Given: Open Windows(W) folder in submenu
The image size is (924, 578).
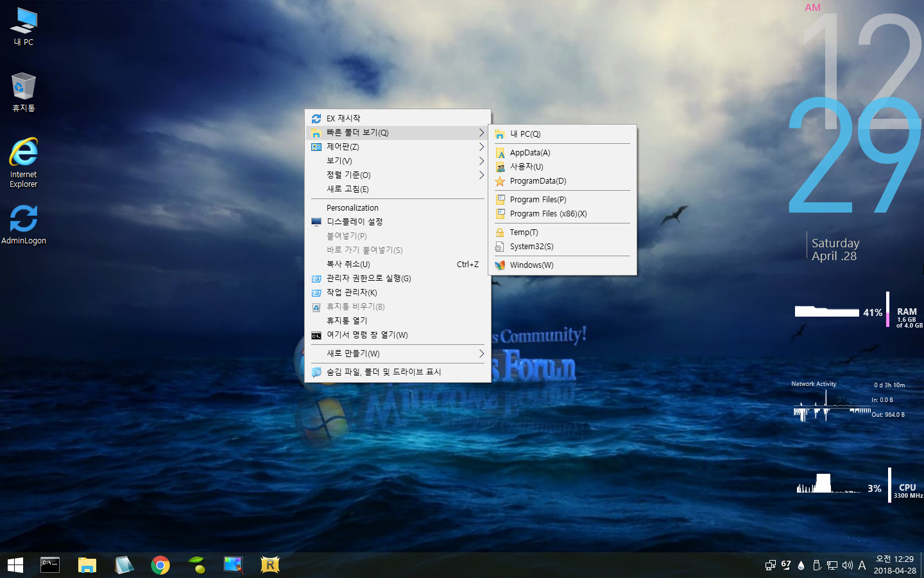Looking at the screenshot, I should (562, 265).
